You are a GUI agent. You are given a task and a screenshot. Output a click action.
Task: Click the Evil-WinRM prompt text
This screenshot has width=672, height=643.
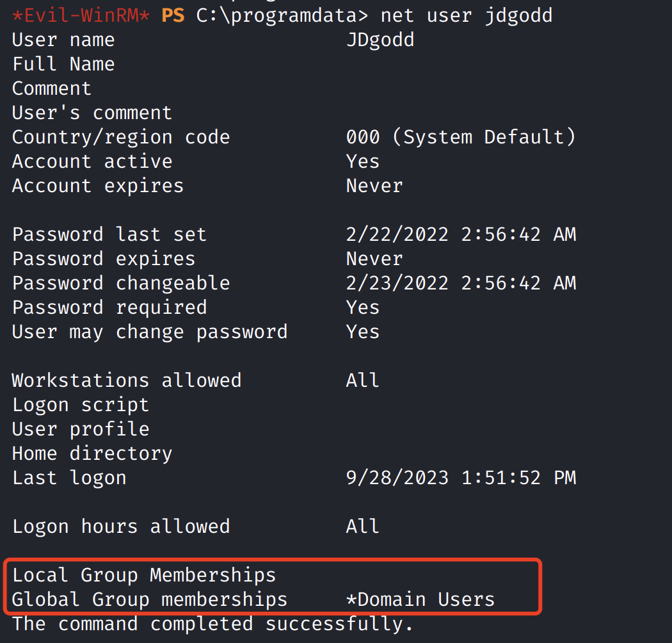click(x=81, y=15)
